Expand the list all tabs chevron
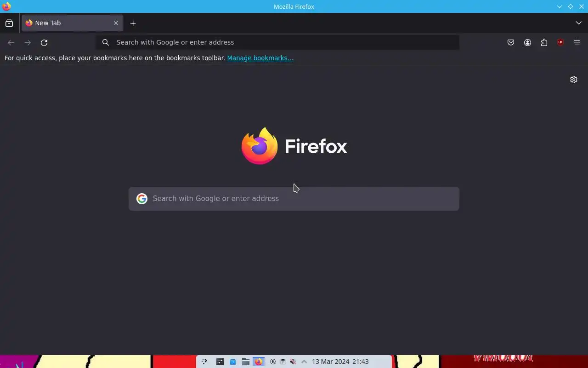 pyautogui.click(x=579, y=23)
